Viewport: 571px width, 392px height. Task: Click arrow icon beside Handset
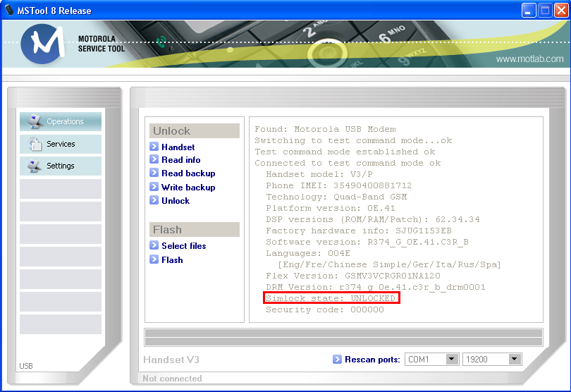(x=154, y=147)
